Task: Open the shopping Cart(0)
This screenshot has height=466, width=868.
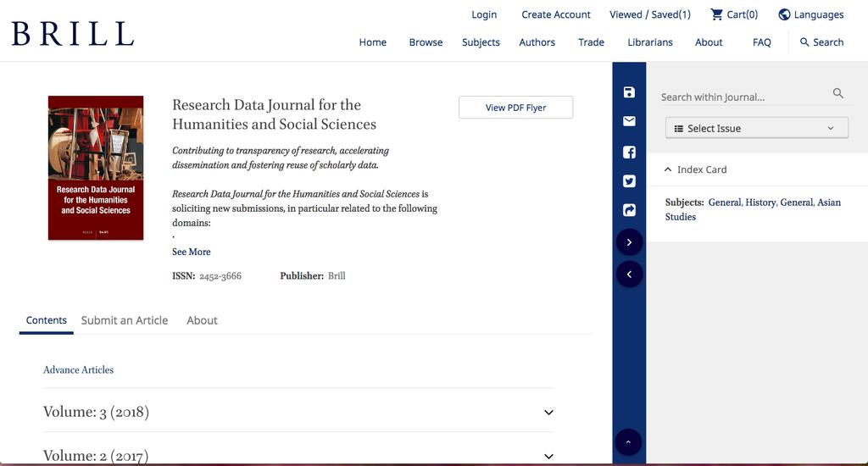Action: (734, 14)
